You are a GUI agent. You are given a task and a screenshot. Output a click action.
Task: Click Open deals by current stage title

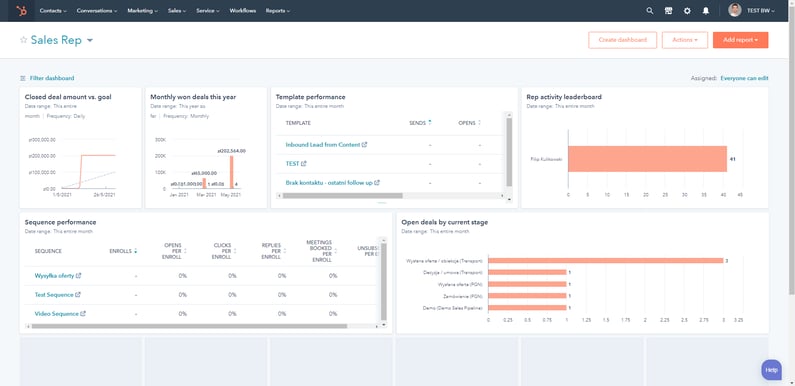pos(445,222)
